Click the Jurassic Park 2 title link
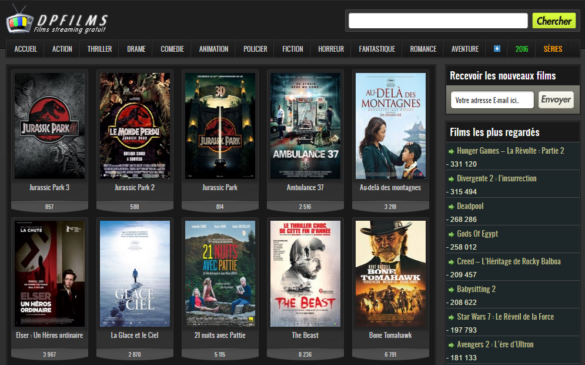 (x=135, y=187)
